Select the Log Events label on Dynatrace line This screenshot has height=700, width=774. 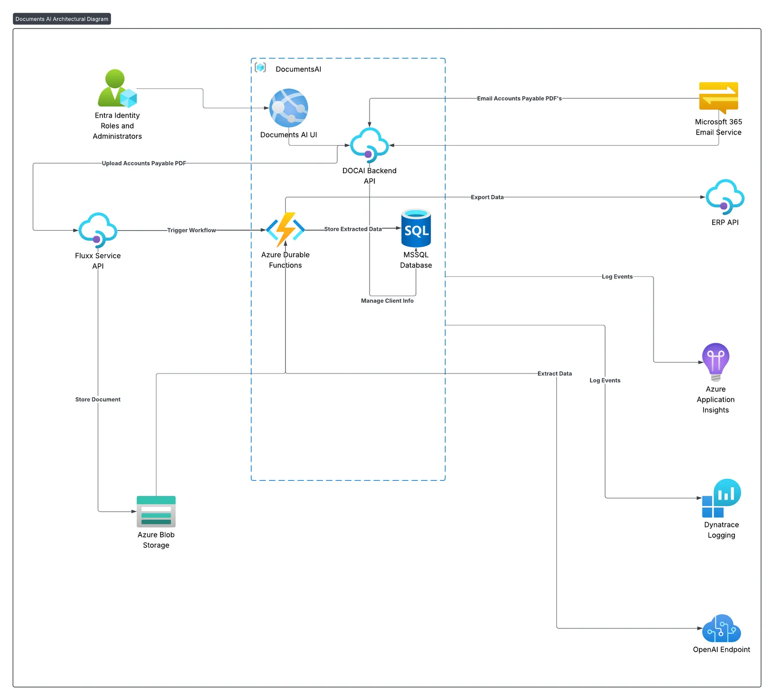pyautogui.click(x=605, y=381)
